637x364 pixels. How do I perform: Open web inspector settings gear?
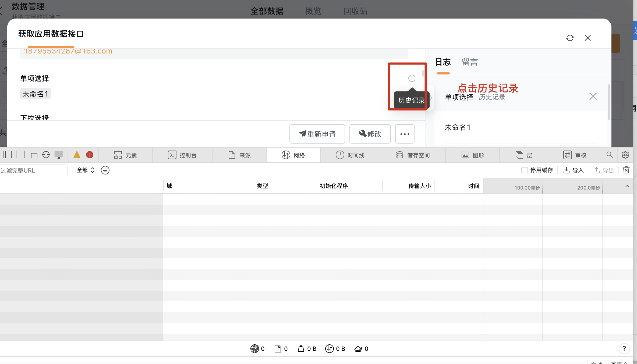point(625,155)
